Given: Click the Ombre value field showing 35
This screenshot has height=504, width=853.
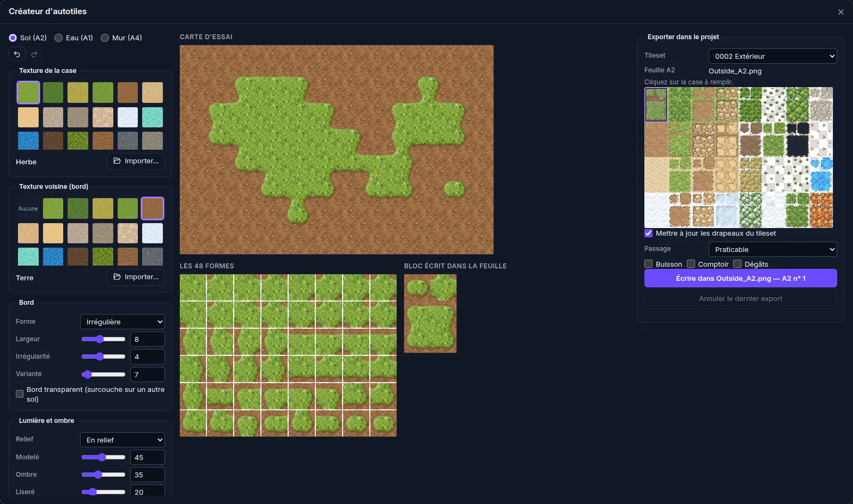Looking at the screenshot, I should coord(148,475).
